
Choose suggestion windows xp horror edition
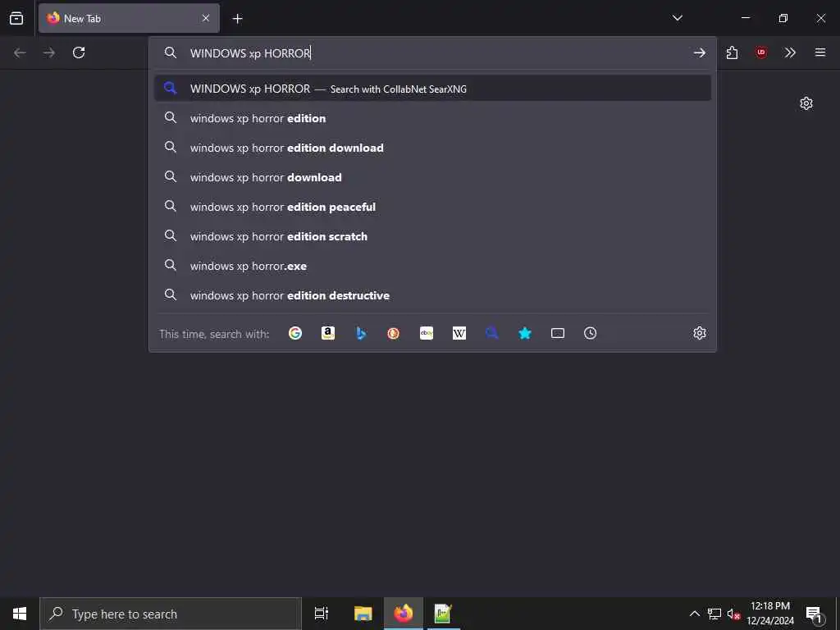coord(432,118)
